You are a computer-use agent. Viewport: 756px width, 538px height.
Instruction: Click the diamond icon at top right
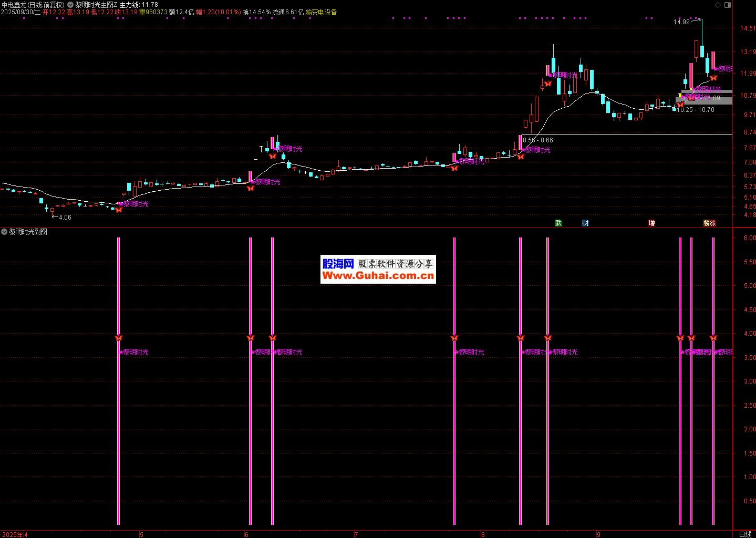click(718, 5)
